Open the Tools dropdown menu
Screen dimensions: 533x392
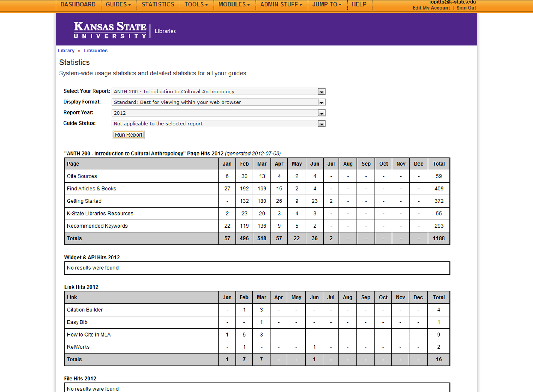(x=196, y=4)
